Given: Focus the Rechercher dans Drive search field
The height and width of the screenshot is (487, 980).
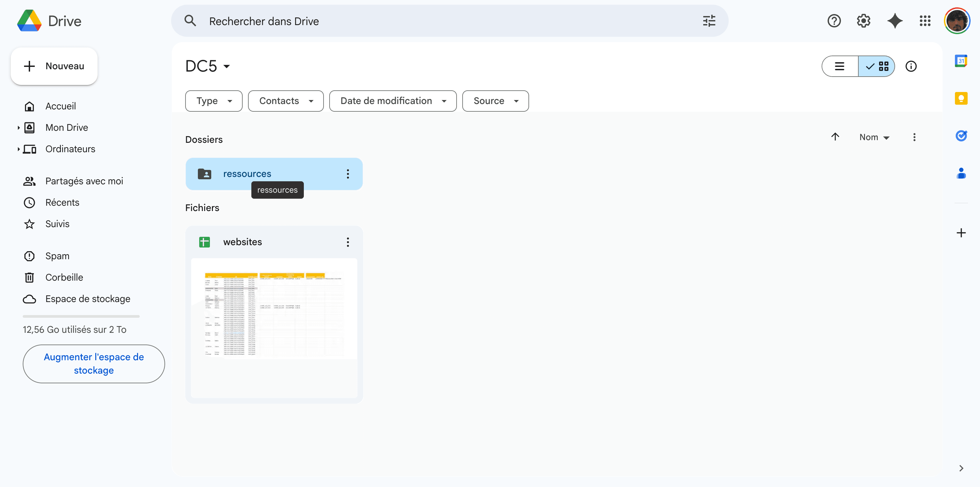Looking at the screenshot, I should pyautogui.click(x=449, y=21).
